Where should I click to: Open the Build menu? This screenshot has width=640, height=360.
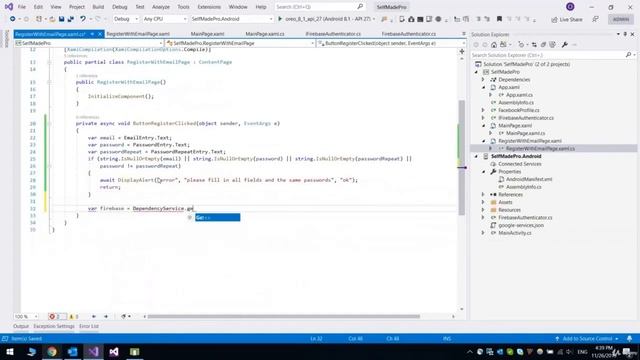[98, 7]
